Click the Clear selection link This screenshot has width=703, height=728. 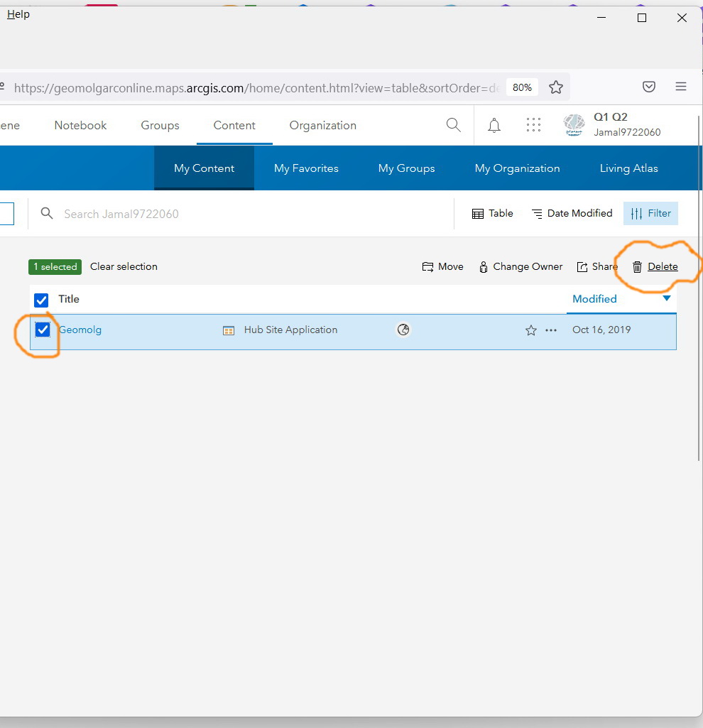pos(124,266)
